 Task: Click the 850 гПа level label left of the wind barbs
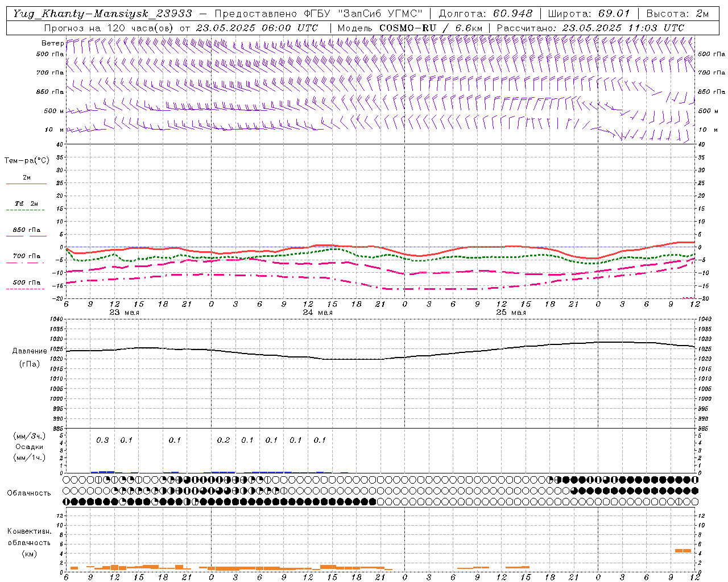point(50,92)
